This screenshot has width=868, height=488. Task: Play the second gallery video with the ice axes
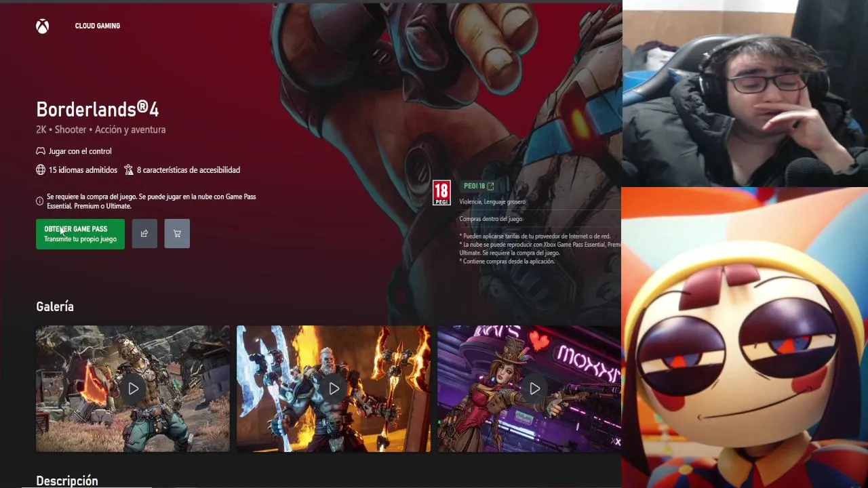pyautogui.click(x=334, y=388)
